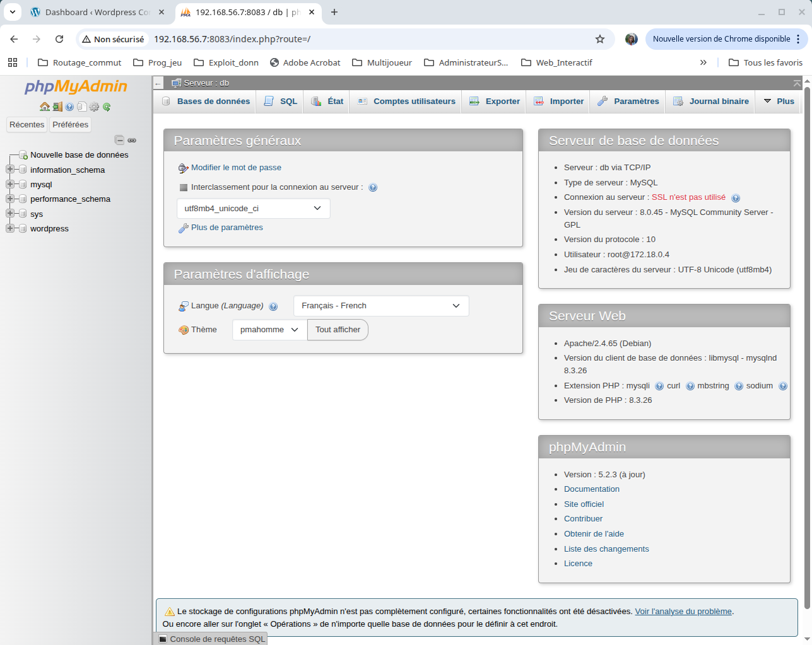Open phpMyAdmin documentation via the question mark icon
Image resolution: width=812 pixels, height=645 pixels.
coord(69,107)
